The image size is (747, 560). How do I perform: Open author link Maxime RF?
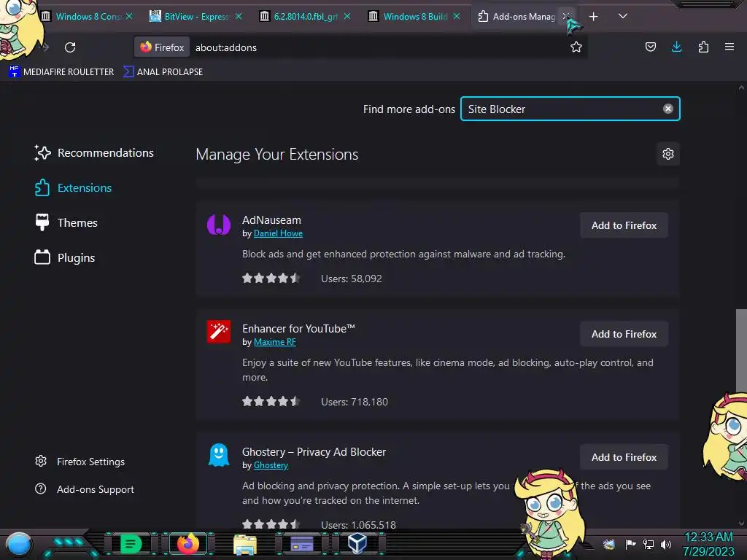click(275, 342)
